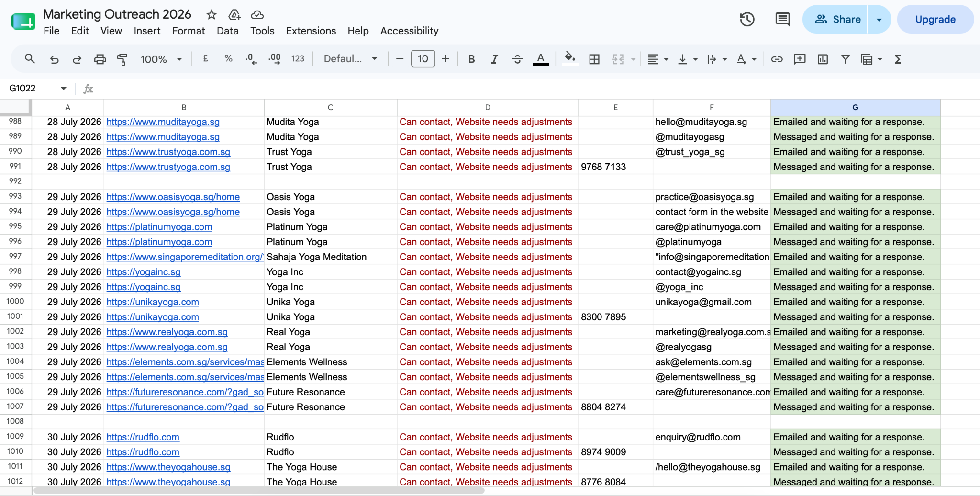The height and width of the screenshot is (496, 980).
Task: Click the move to Drive icon
Action: pyautogui.click(x=234, y=14)
